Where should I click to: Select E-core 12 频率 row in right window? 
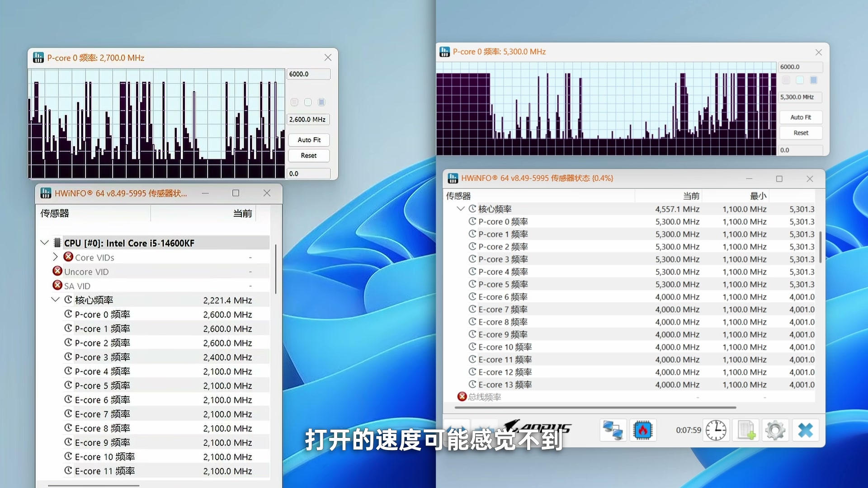pyautogui.click(x=630, y=372)
